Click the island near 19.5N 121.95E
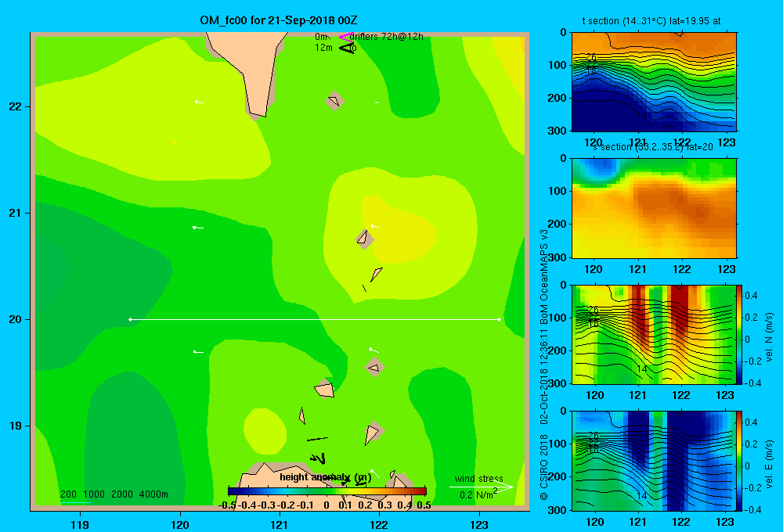This screenshot has height=532, width=783. pos(374,367)
